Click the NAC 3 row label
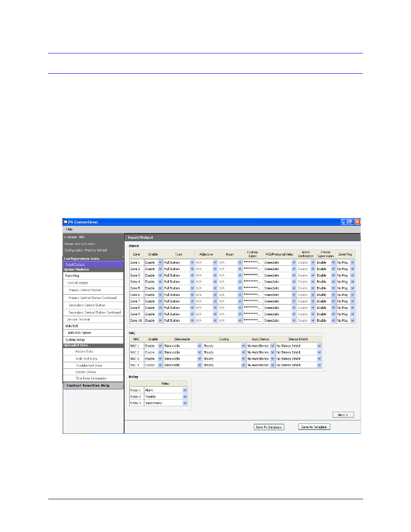 (x=136, y=359)
